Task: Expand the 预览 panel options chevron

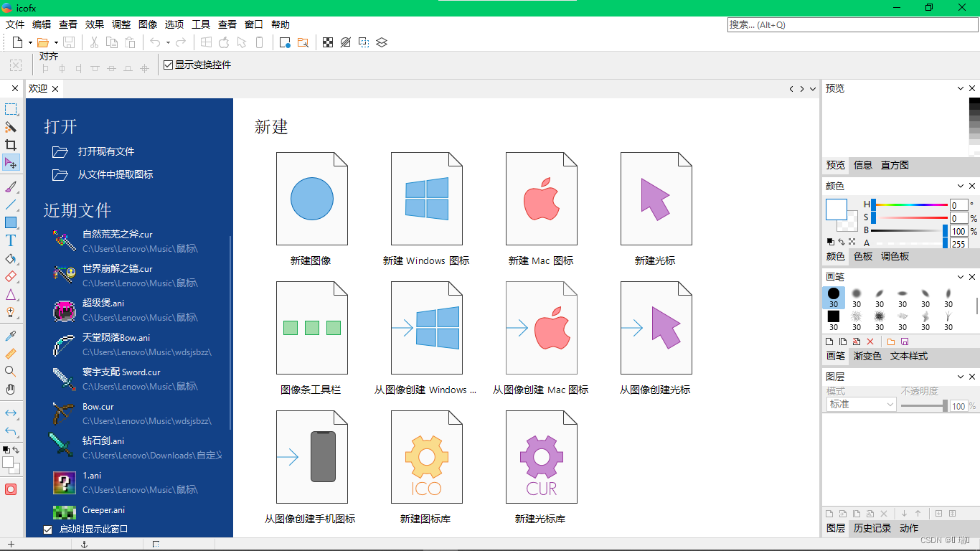Action: [961, 88]
